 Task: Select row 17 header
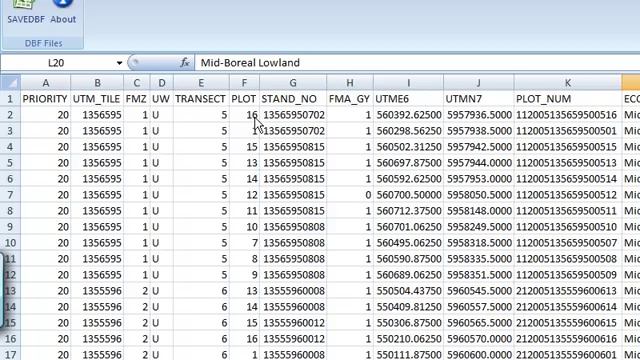[x=10, y=354]
